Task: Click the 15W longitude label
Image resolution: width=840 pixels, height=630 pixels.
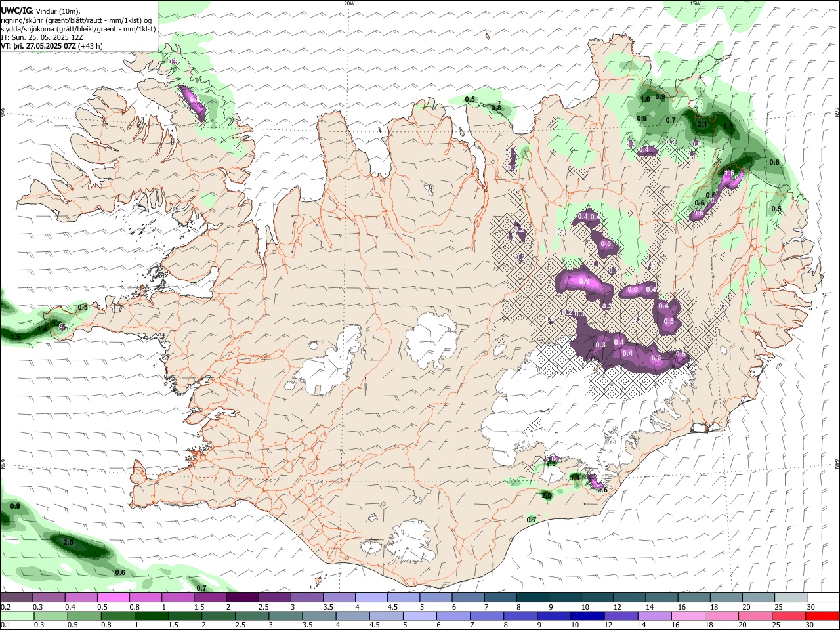Action: (x=695, y=3)
